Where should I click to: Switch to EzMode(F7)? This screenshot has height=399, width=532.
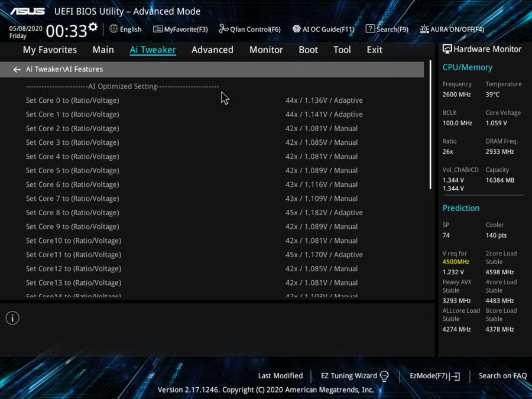tap(429, 376)
